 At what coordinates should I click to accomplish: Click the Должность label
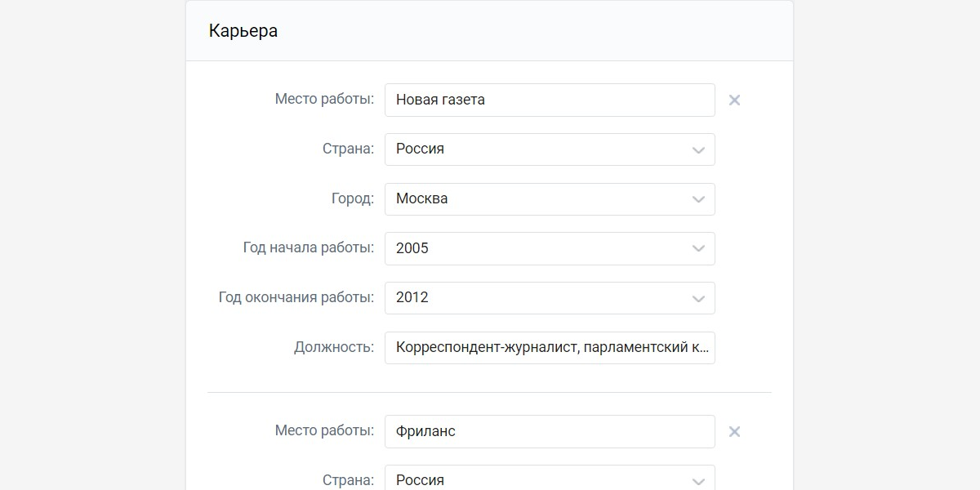pos(333,347)
